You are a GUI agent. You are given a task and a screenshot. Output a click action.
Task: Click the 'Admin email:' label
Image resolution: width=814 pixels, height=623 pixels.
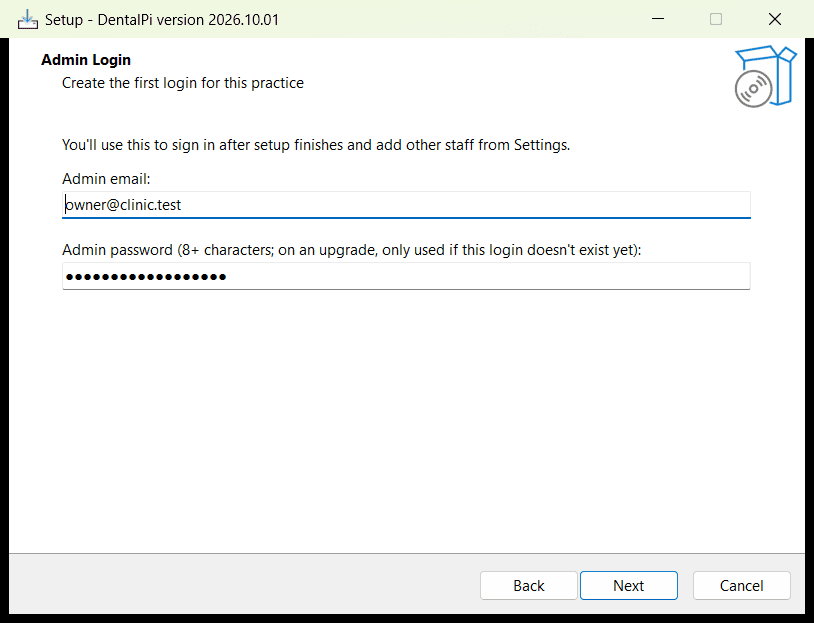pyautogui.click(x=106, y=179)
